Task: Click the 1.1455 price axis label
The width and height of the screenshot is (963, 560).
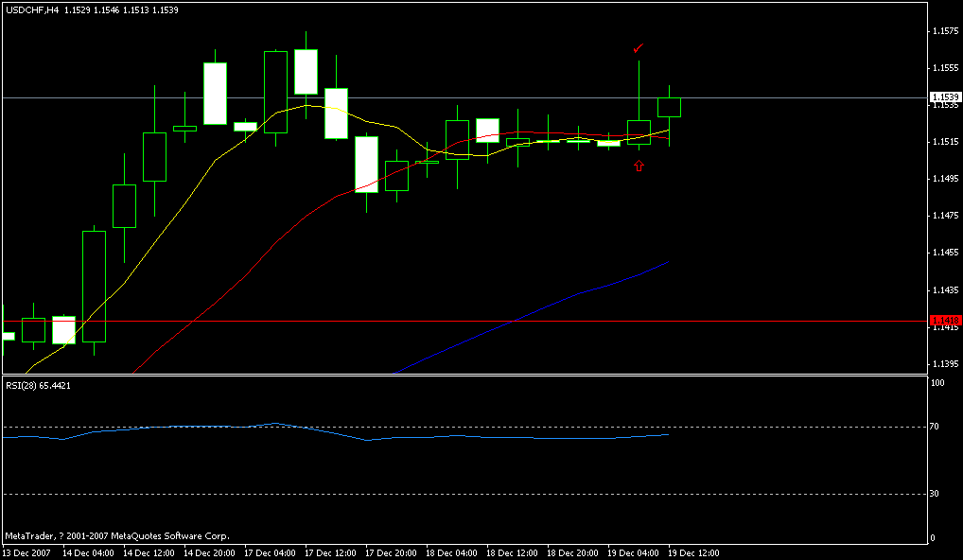Action: click(945, 253)
